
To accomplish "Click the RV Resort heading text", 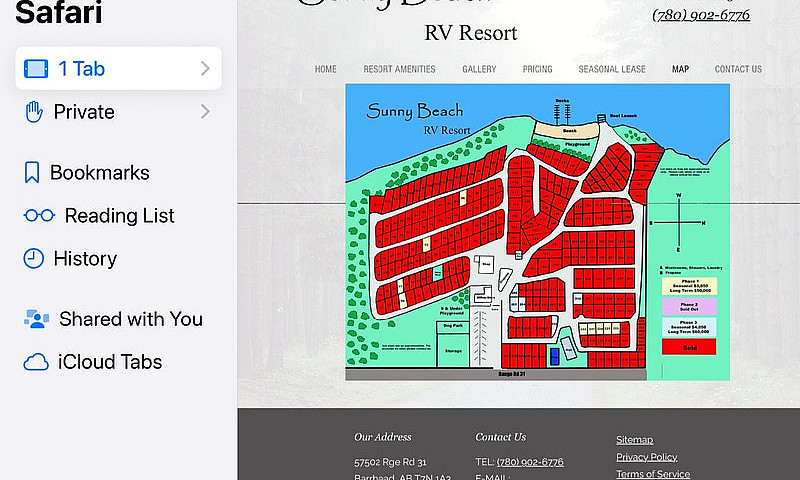I will (x=470, y=33).
